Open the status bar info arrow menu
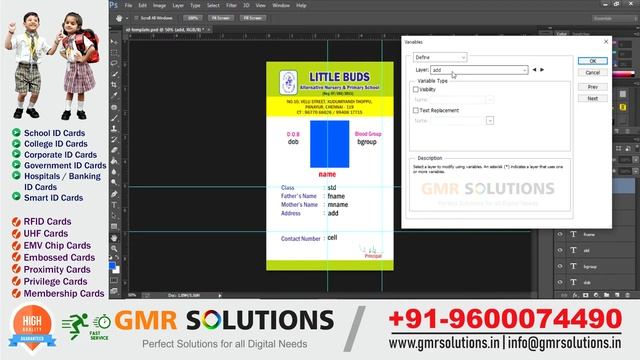Image resolution: width=640 pixels, height=360 pixels. click(220, 295)
